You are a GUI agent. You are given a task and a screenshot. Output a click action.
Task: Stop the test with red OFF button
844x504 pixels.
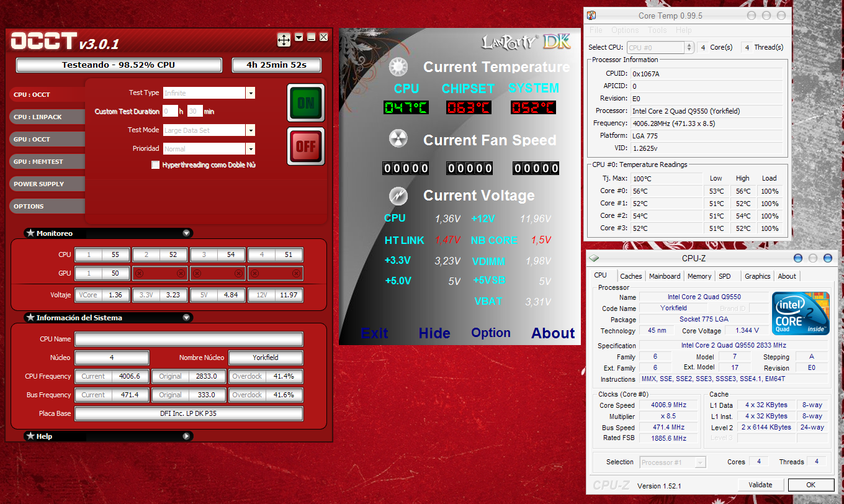pos(305,146)
